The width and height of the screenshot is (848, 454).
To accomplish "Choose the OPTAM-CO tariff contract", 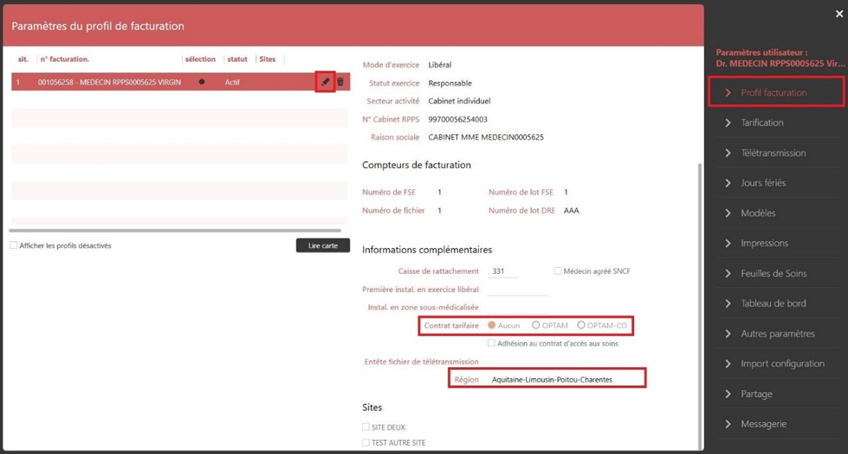I will pos(581,325).
